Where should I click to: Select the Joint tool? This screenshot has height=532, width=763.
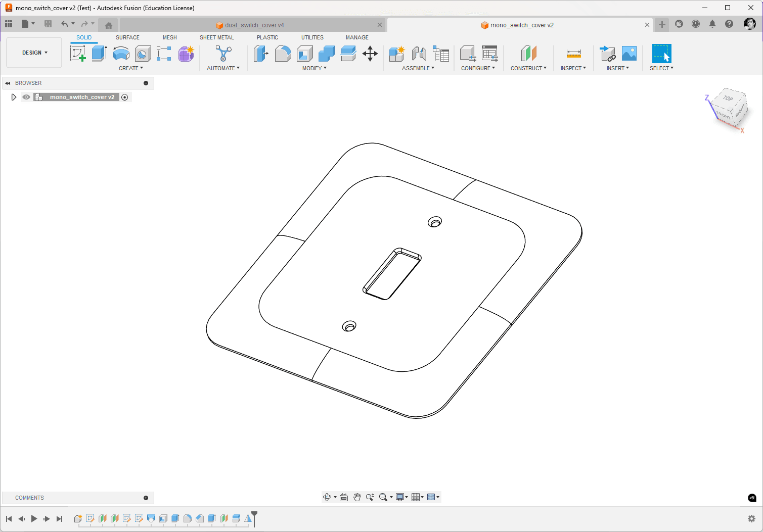click(419, 54)
